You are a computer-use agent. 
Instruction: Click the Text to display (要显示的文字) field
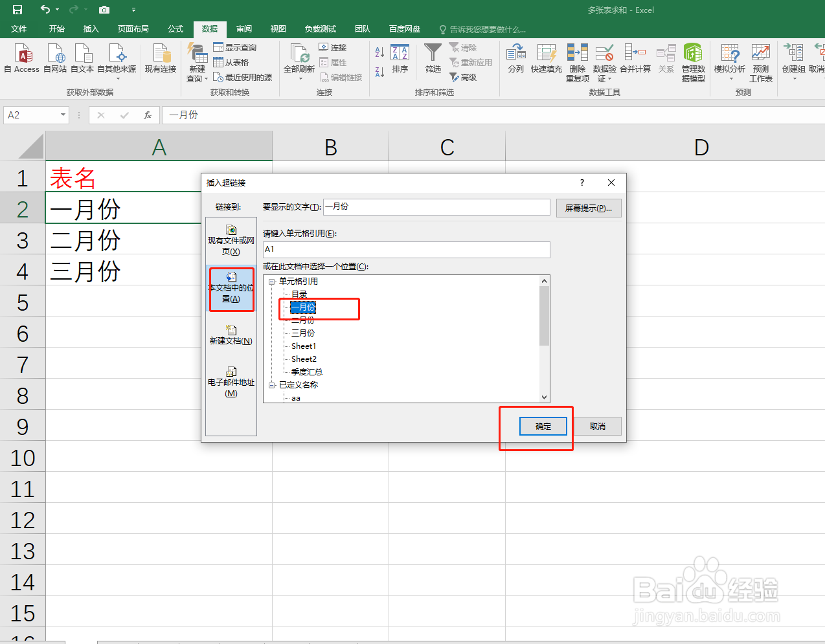coord(436,206)
